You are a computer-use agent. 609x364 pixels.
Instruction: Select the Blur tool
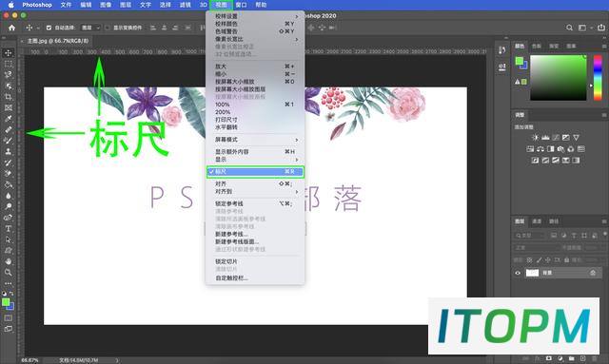point(9,196)
